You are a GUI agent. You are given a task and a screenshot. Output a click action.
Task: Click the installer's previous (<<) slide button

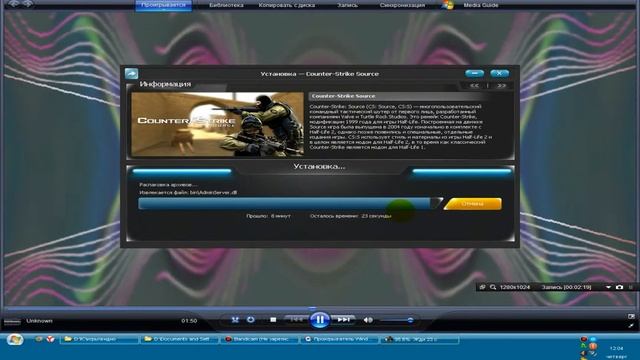474,86
